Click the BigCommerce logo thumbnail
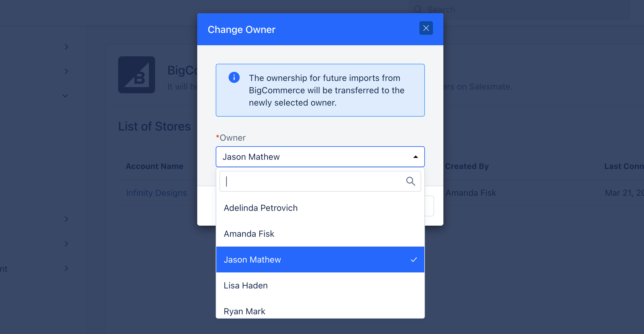 [x=137, y=75]
